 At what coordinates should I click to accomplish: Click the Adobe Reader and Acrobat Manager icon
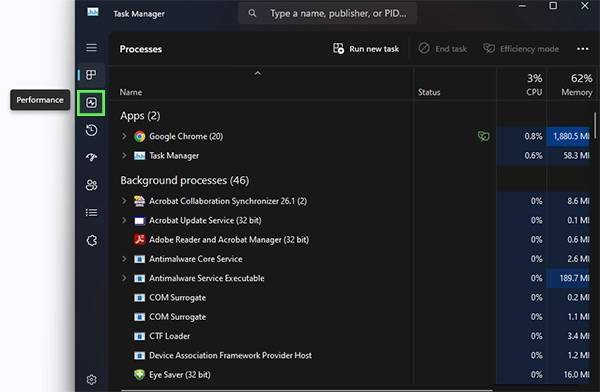pos(139,240)
